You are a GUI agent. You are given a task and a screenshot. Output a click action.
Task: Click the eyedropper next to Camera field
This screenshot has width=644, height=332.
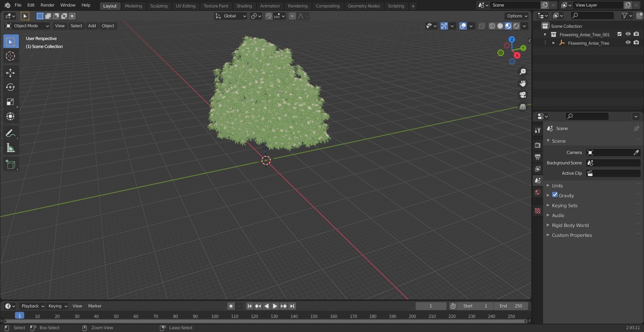[636, 153]
